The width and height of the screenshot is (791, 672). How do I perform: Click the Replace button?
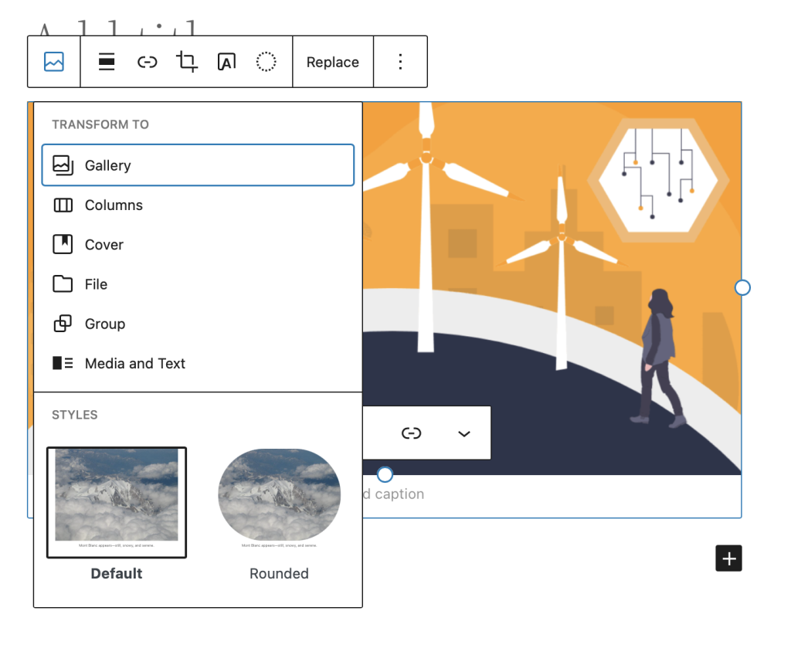(x=332, y=61)
